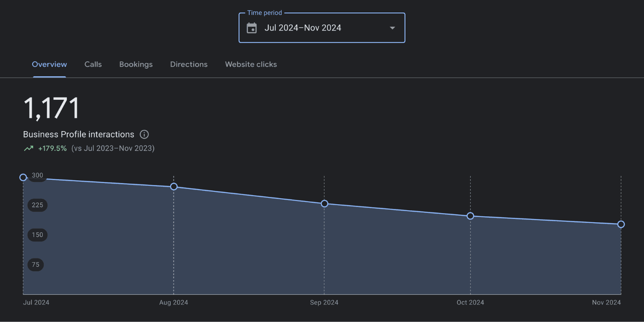
Task: Click the +179.5% growth percentage
Action: 52,148
